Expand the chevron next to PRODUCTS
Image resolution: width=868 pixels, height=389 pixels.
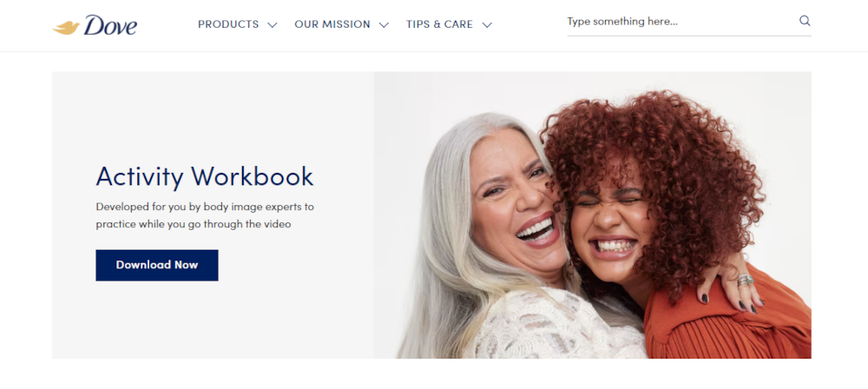coord(272,25)
